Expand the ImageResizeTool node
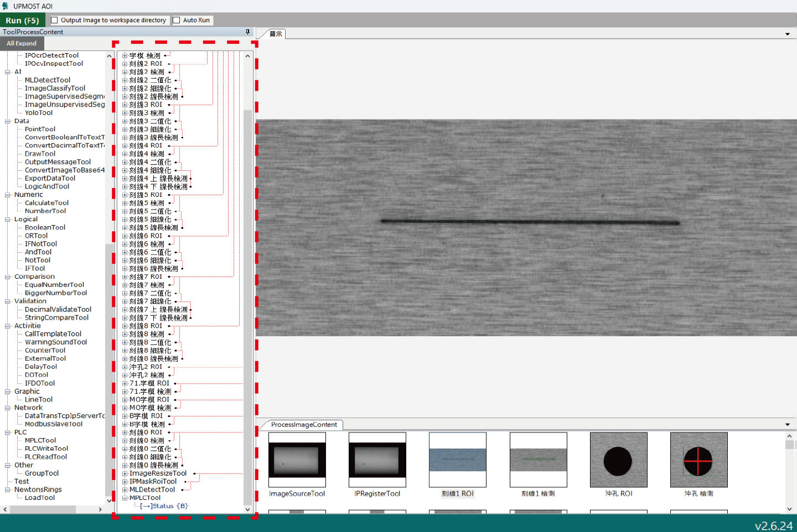797x532 pixels. (125, 473)
